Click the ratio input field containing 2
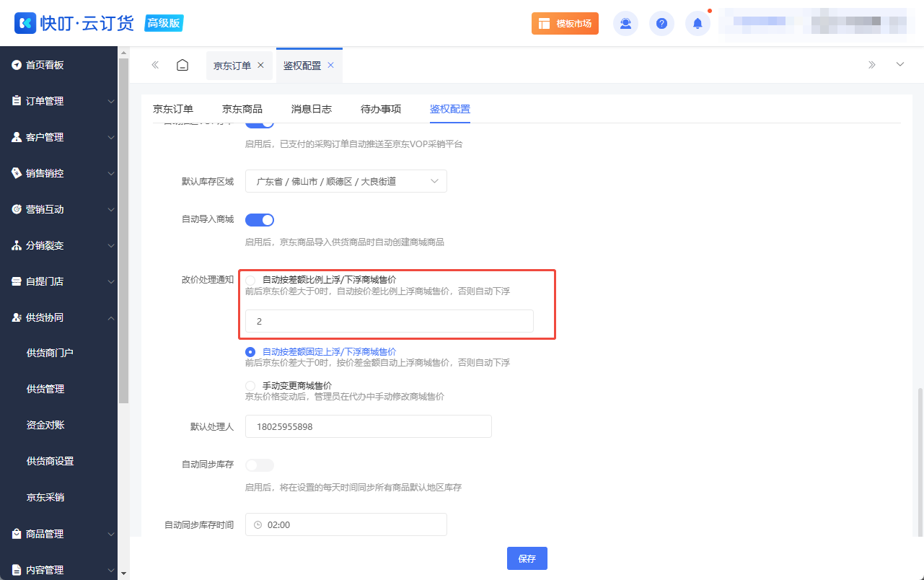 coord(390,321)
